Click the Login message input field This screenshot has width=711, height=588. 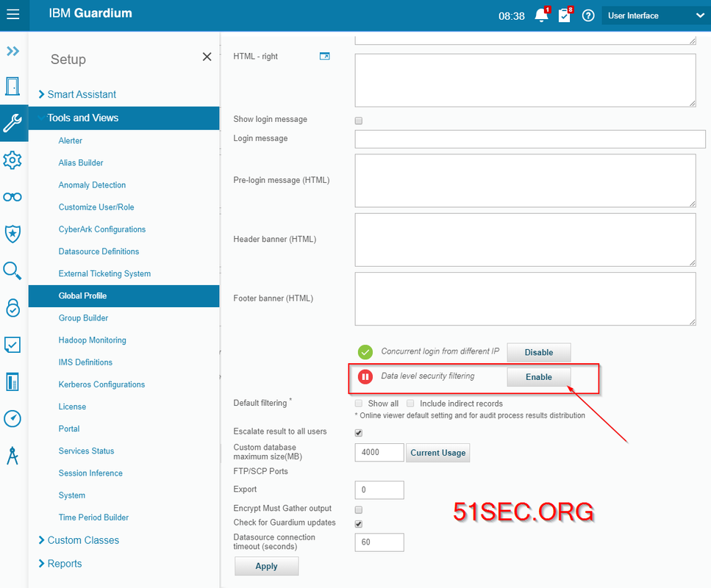point(530,139)
